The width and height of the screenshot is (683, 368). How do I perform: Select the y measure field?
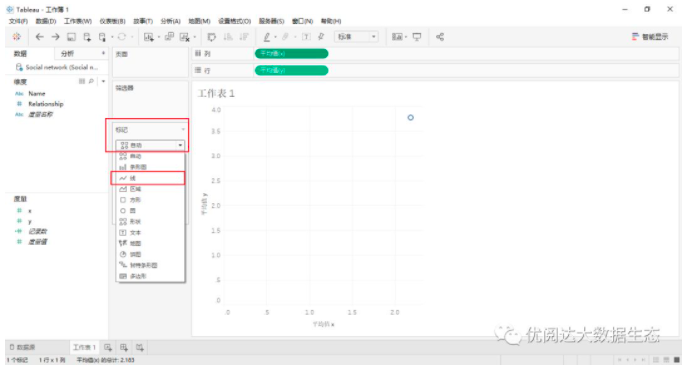pyautogui.click(x=30, y=221)
